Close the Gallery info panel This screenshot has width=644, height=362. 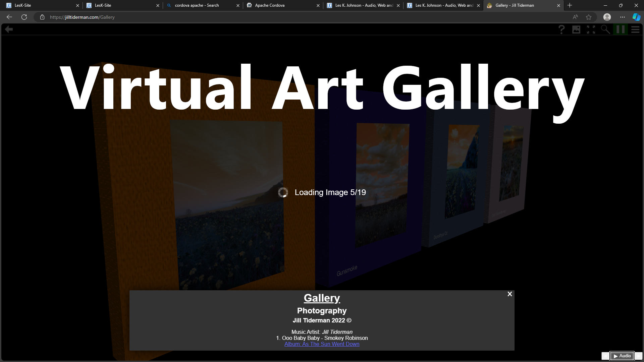509,294
